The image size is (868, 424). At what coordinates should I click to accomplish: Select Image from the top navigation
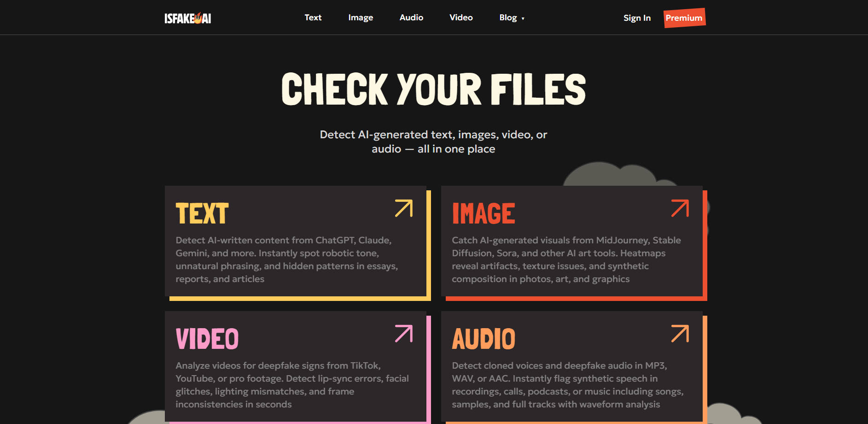(x=361, y=18)
